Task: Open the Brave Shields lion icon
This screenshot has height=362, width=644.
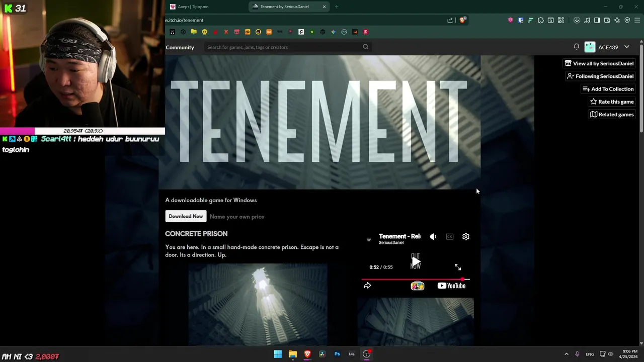Action: tap(463, 20)
